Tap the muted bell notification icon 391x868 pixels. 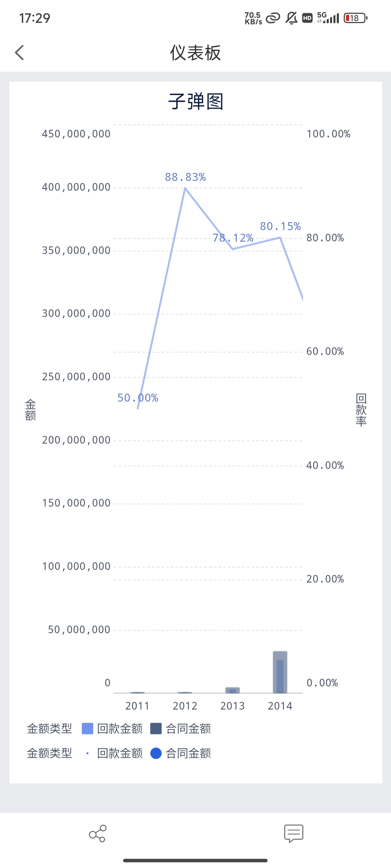[x=291, y=18]
